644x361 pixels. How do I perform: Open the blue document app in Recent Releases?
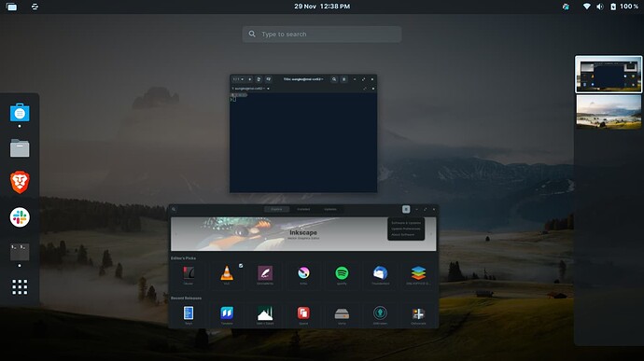(189, 314)
